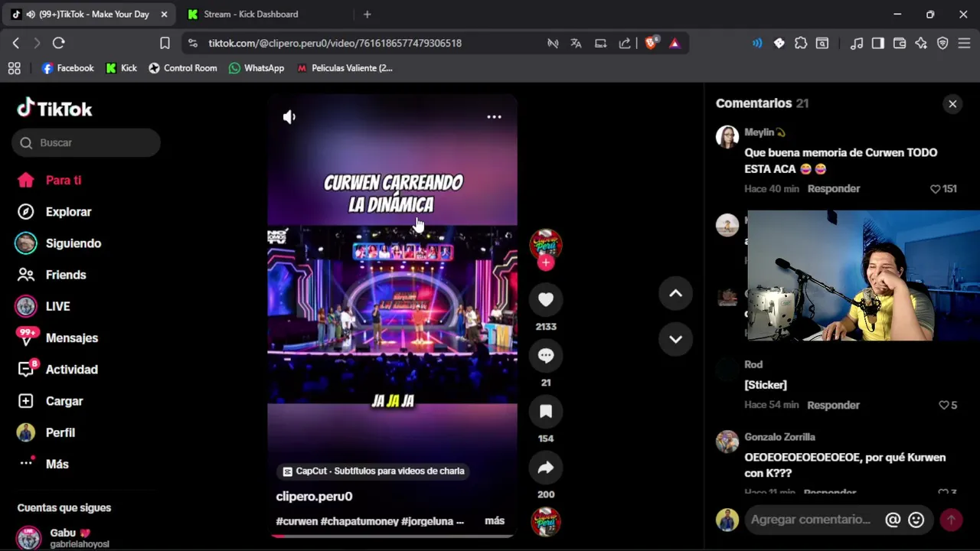Image resolution: width=980 pixels, height=551 pixels.
Task: Bookmark this page in address bar
Action: point(165,43)
